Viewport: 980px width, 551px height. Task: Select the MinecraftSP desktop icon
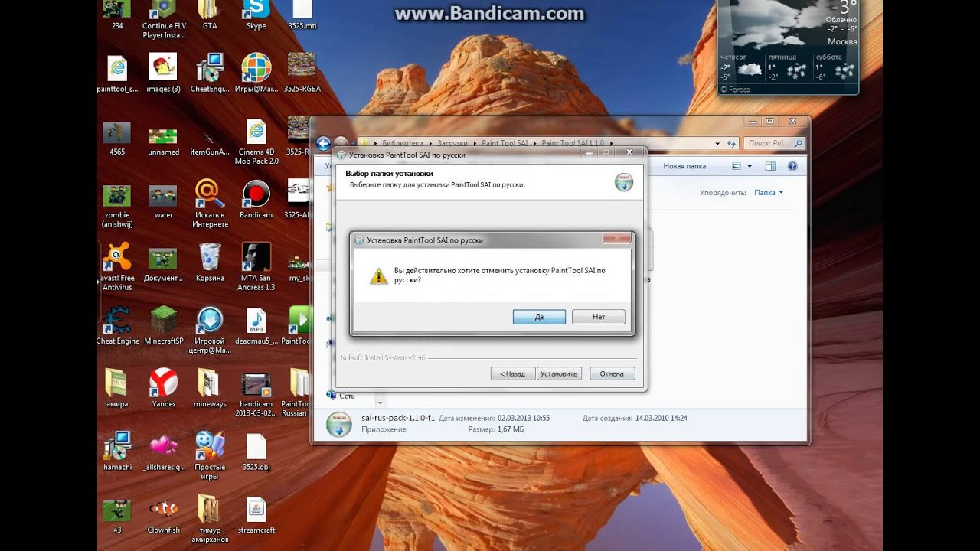pos(164,325)
